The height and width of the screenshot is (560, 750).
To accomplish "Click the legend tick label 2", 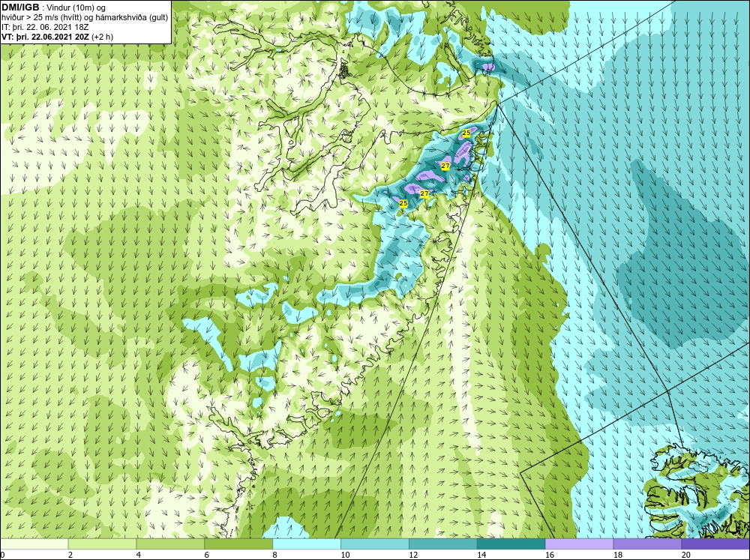I will tap(70, 555).
